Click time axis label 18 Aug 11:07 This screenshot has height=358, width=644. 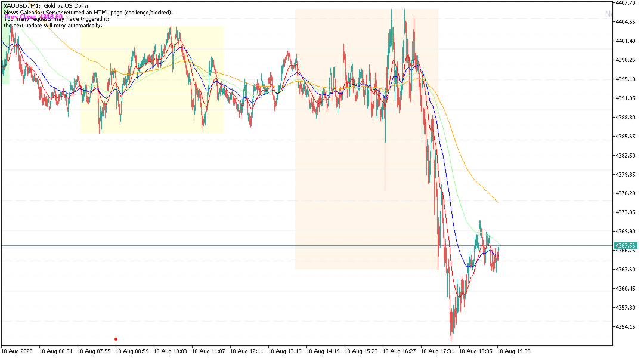pyautogui.click(x=209, y=351)
